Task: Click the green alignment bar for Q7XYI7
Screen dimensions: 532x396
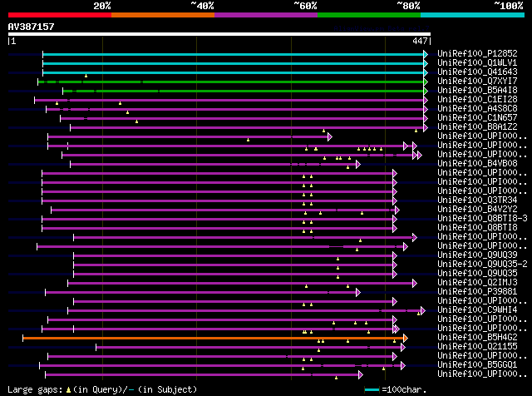Action: (230, 82)
